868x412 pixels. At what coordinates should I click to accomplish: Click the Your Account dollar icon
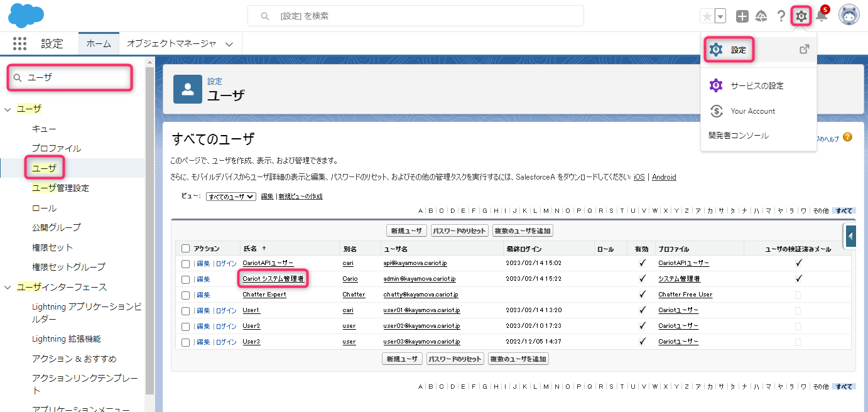(x=716, y=111)
